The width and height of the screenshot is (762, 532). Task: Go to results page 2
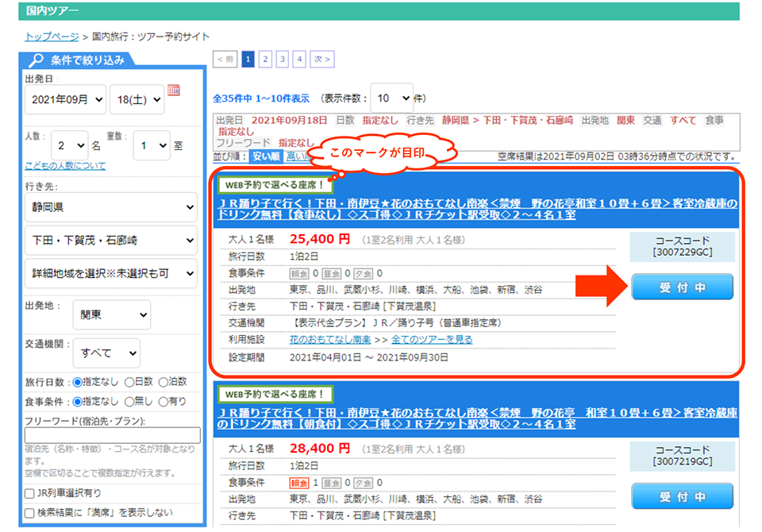coord(265,59)
